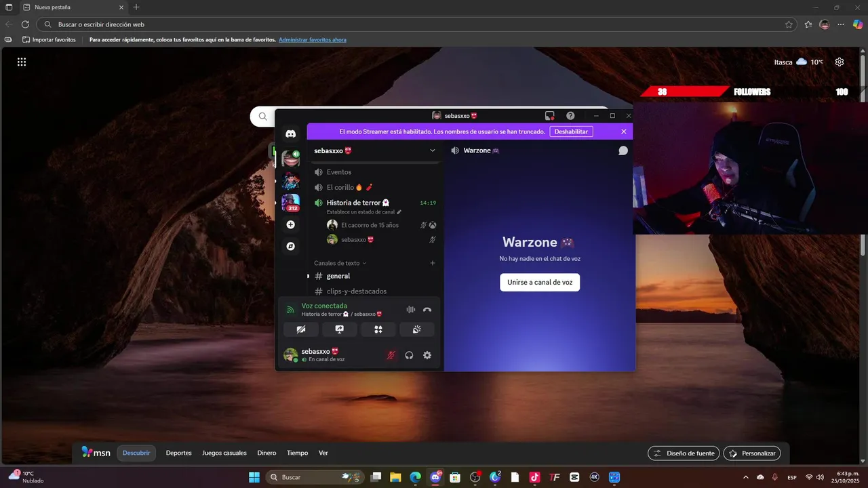Open noise suppression waveform icon
868x488 pixels.
point(410,310)
